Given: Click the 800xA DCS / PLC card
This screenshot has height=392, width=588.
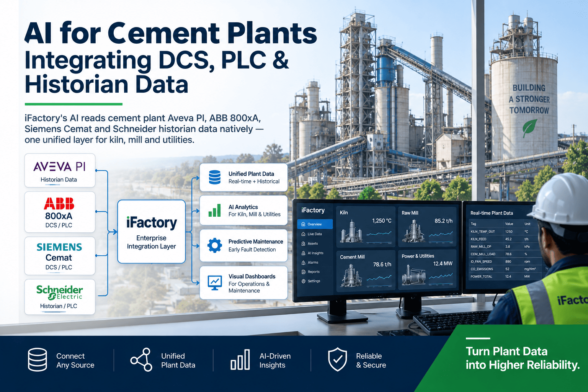Looking at the screenshot, I should (60, 212).
